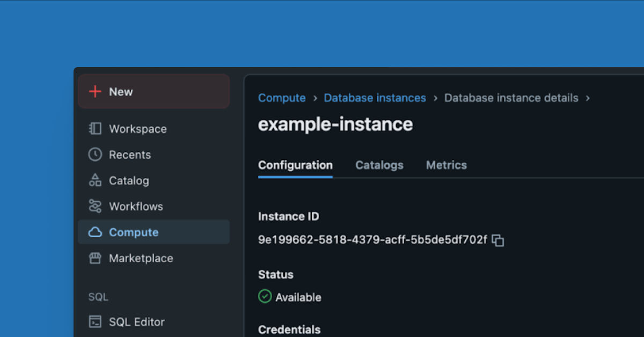644x337 pixels.
Task: Click the Workflows icon in sidebar
Action: pos(95,206)
